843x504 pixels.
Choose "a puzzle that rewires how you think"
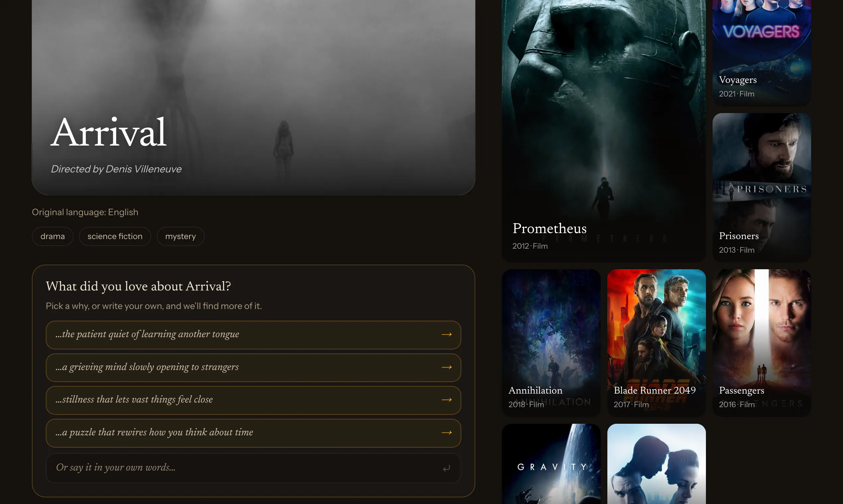(253, 433)
